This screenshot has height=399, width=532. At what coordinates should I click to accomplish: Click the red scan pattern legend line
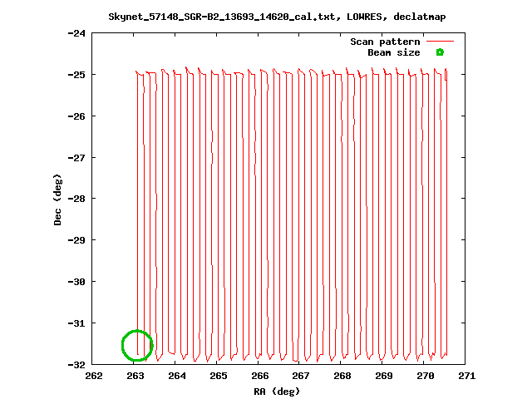440,41
